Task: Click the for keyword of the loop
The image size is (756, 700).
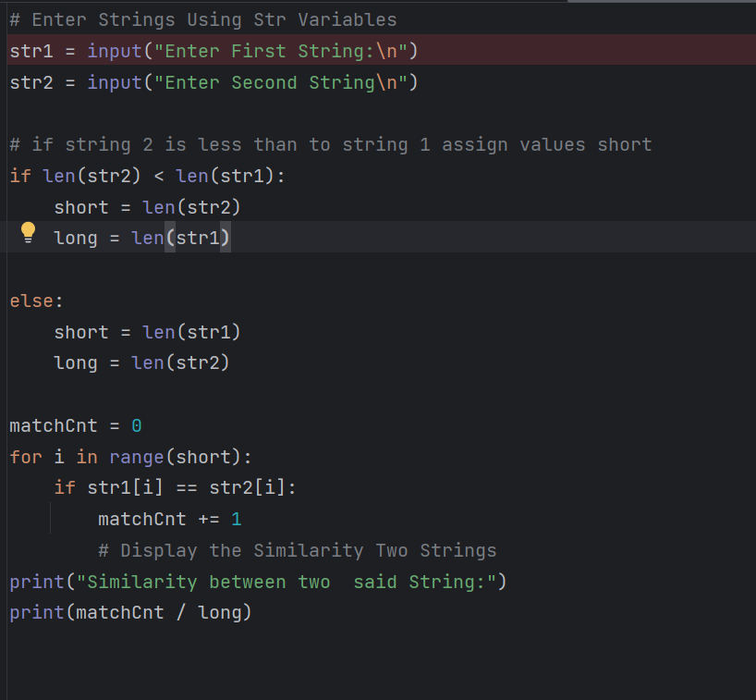Action: pyautogui.click(x=26, y=458)
